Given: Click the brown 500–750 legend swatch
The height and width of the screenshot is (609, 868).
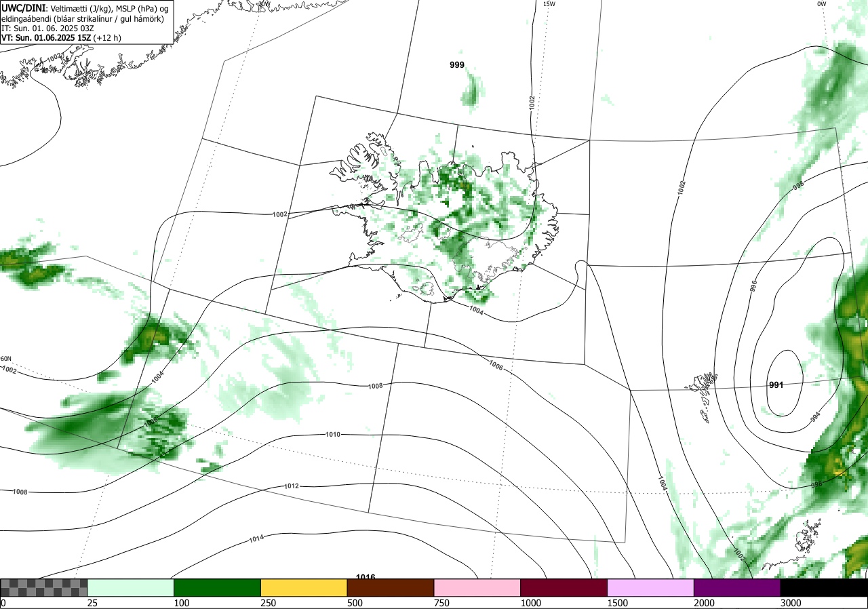Looking at the screenshot, I should (391, 587).
